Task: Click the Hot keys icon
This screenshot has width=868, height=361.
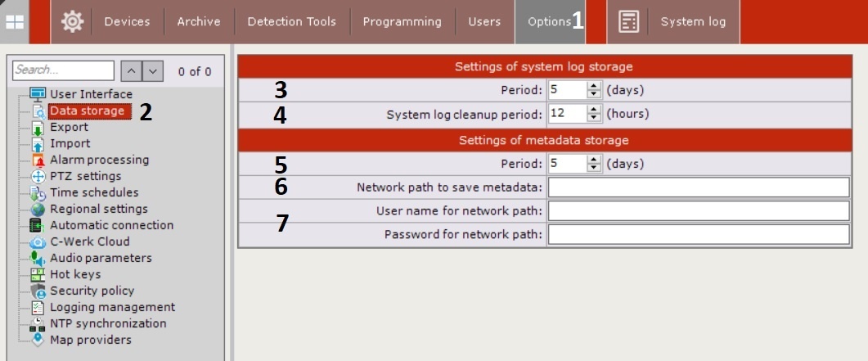Action: 37,275
